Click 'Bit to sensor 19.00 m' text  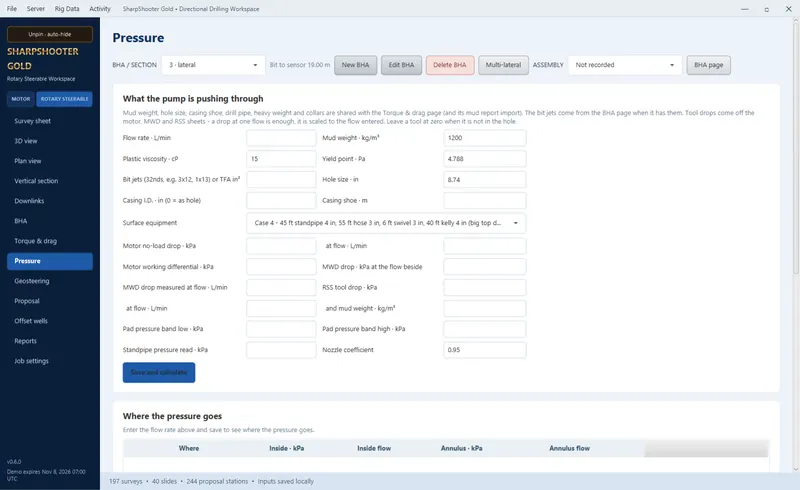pos(300,65)
